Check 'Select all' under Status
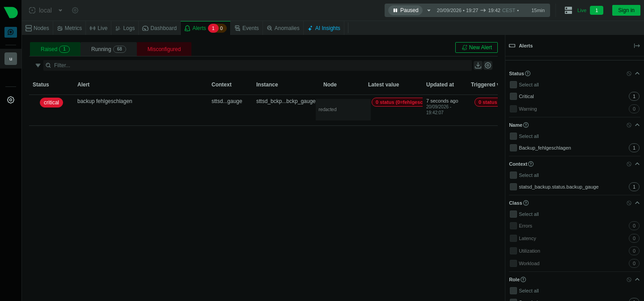 (513, 85)
